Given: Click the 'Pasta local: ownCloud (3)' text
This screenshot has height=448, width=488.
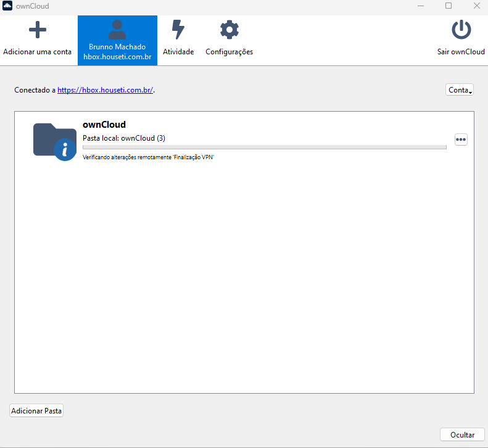Looking at the screenshot, I should coord(124,138).
